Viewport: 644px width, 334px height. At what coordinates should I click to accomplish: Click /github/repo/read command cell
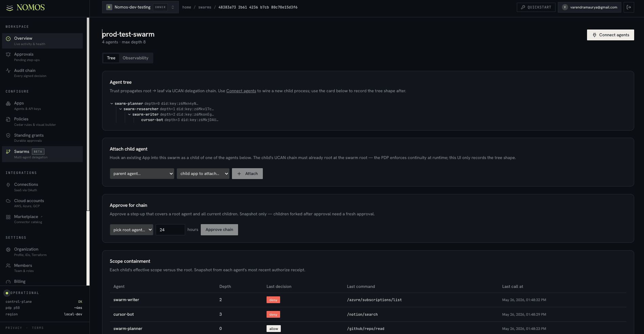pyautogui.click(x=366, y=329)
